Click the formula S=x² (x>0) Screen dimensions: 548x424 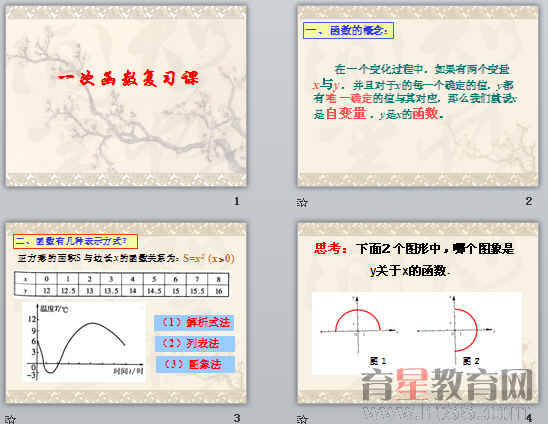(x=208, y=259)
